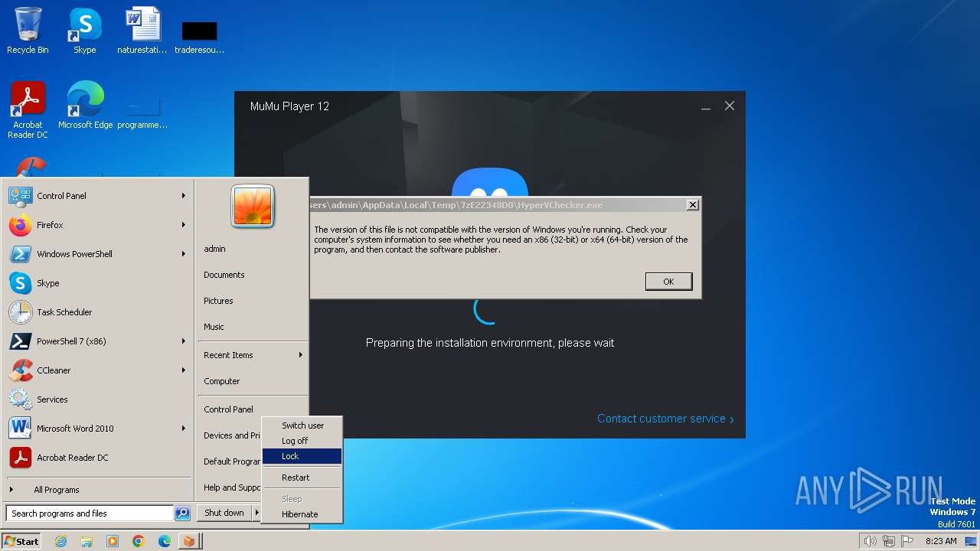Viewport: 980px width, 551px height.
Task: Minimize the MuMu Player 12 window
Action: tap(705, 106)
